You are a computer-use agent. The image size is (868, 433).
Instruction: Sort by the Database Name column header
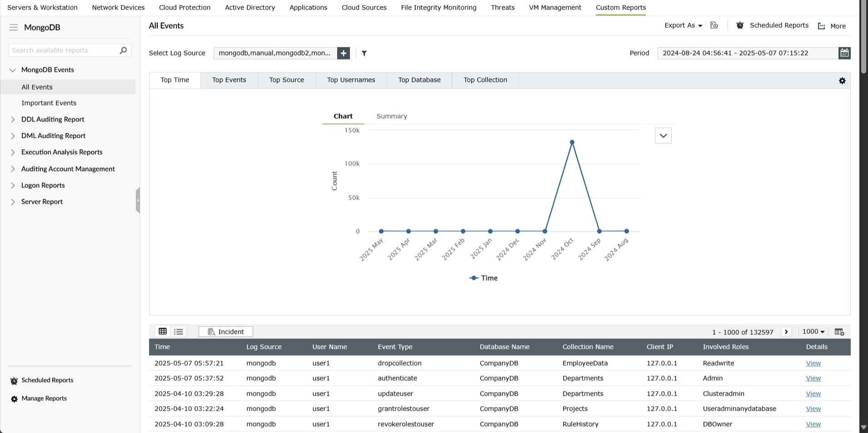[504, 347]
